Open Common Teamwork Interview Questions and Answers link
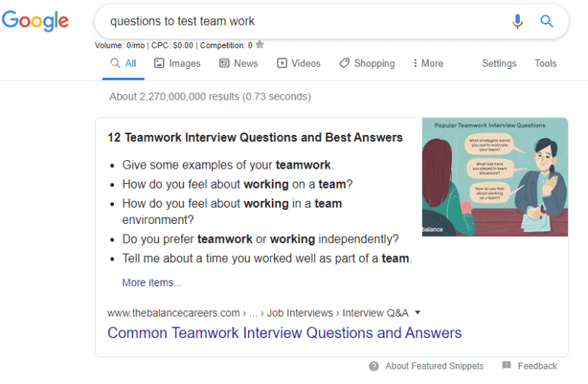This screenshot has width=588, height=384. (285, 333)
